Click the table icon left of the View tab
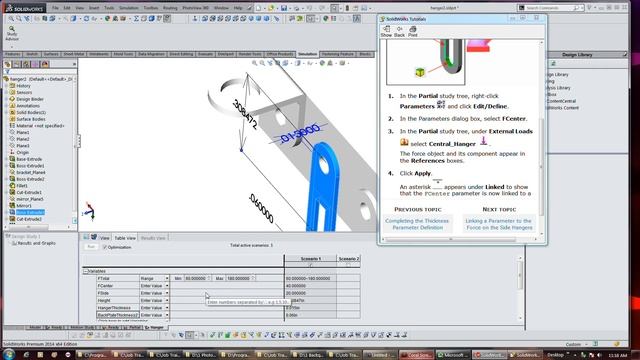Viewport: 640px width, 360px height. (87, 237)
